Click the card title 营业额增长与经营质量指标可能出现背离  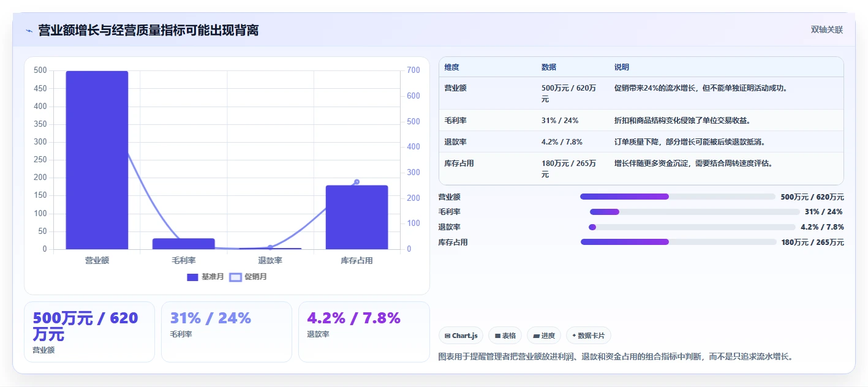(148, 31)
